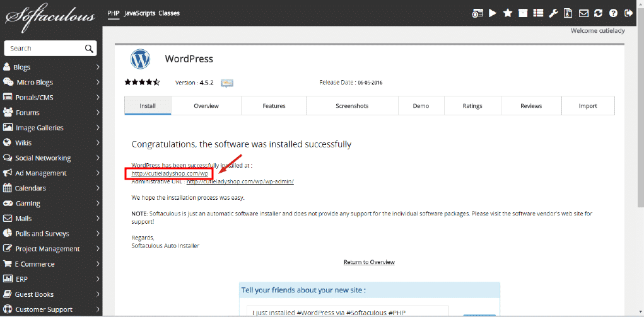Screen dimensions: 644x317
Task: Open the wrench settings icon
Action: [x=553, y=13]
